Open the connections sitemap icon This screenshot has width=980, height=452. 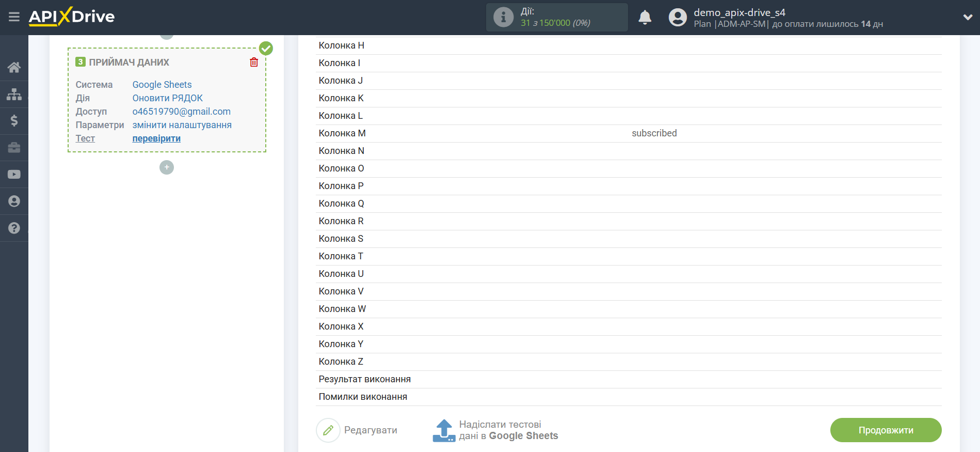(14, 94)
